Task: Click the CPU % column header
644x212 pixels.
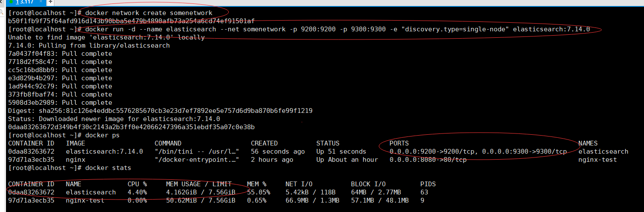Action: 137,184
